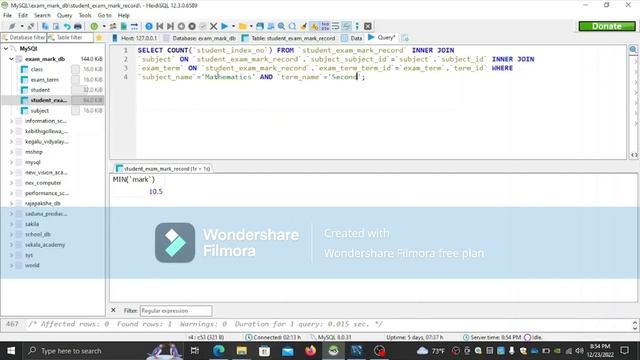Open the Query menu
640x360 pixels.
click(x=64, y=15)
